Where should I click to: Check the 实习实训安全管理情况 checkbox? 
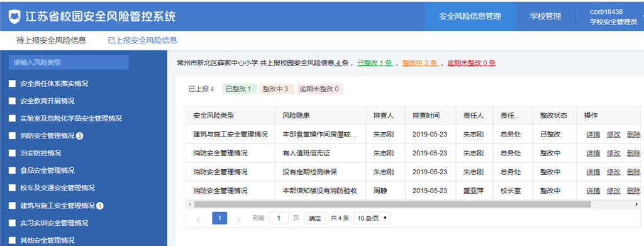point(12,223)
